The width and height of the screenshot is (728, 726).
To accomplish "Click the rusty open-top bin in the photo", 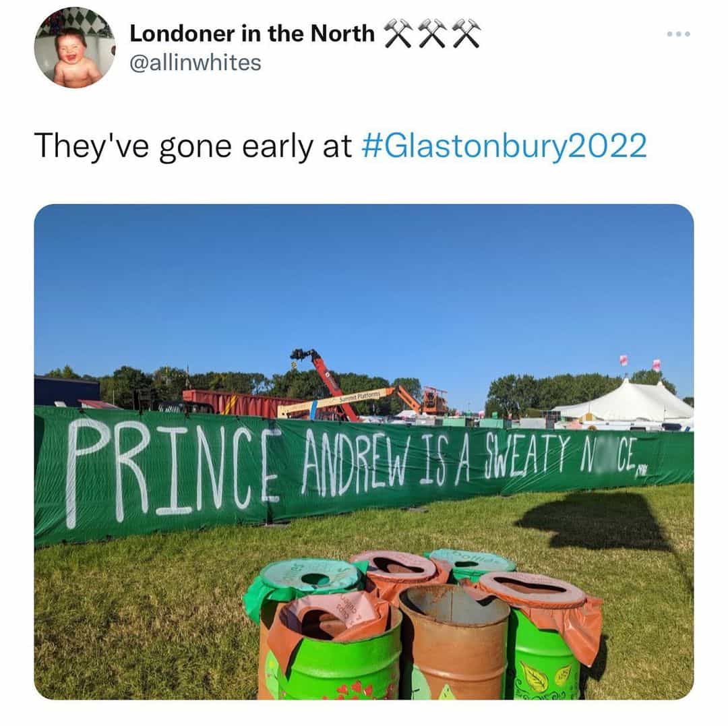I will (454, 642).
